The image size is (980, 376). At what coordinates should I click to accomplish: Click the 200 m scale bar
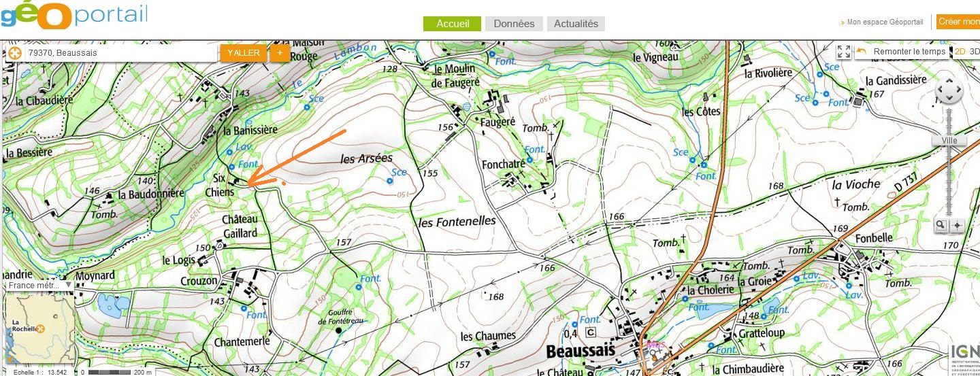point(117,372)
